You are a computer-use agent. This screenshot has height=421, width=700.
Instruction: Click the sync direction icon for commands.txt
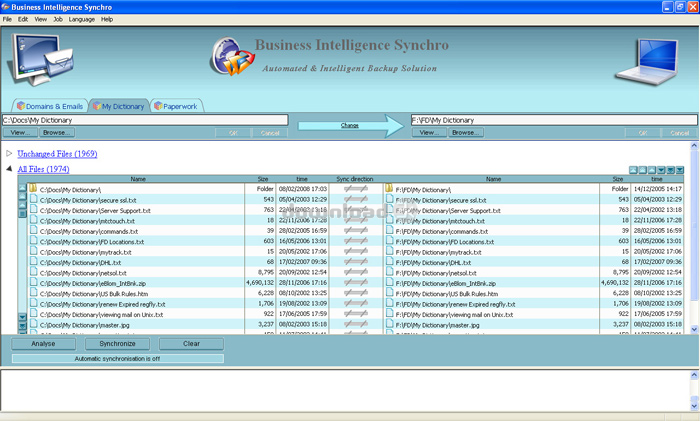pos(358,230)
